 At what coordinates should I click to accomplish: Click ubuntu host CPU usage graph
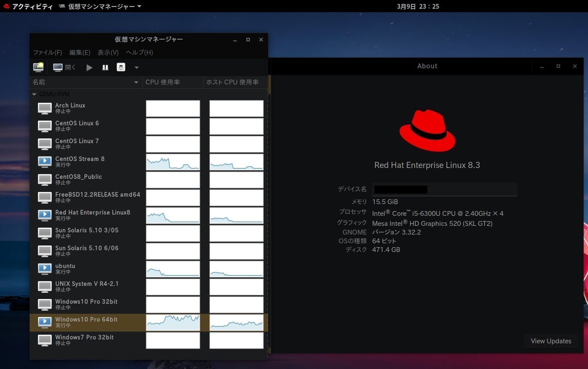click(236, 269)
